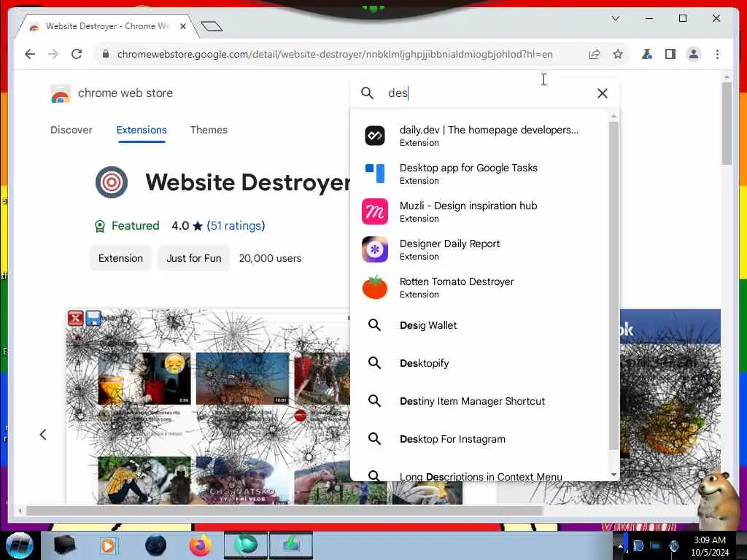Select Muzli - Design inspiration hub suggestion
The image size is (747, 560).
(480, 212)
